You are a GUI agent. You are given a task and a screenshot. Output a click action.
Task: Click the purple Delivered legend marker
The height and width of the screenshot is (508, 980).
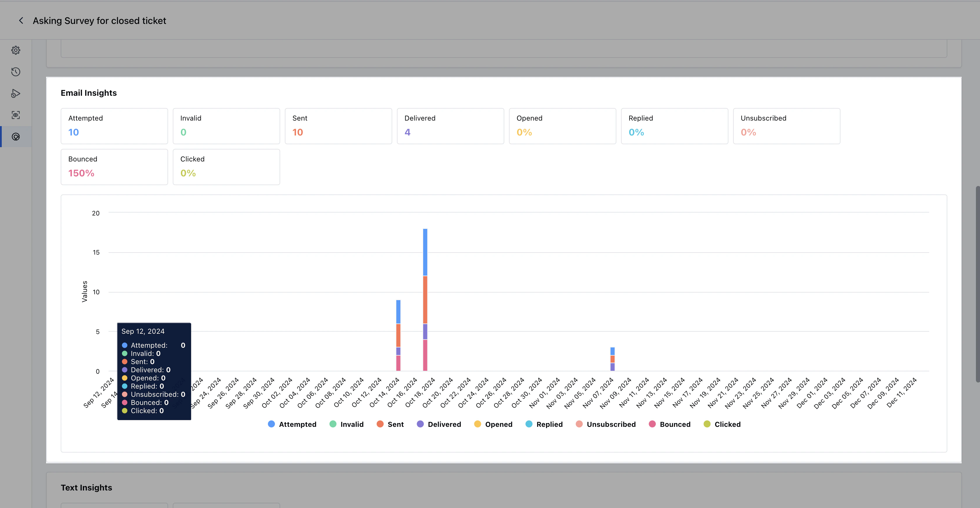[x=420, y=424]
